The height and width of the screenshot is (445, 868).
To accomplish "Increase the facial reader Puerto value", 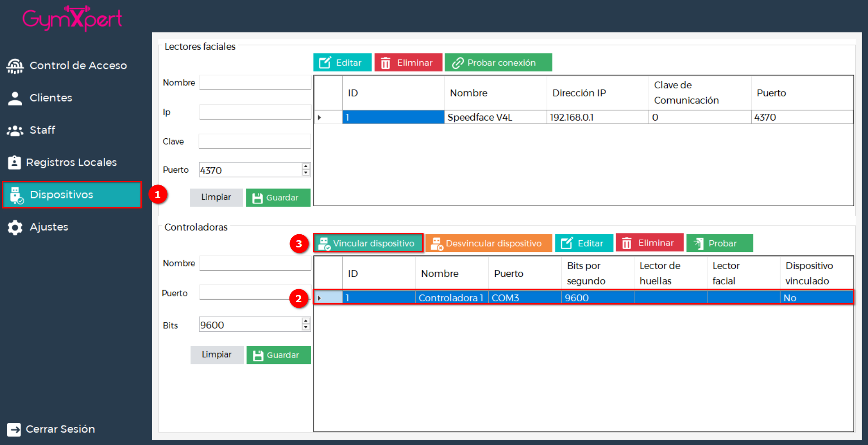I will point(306,166).
